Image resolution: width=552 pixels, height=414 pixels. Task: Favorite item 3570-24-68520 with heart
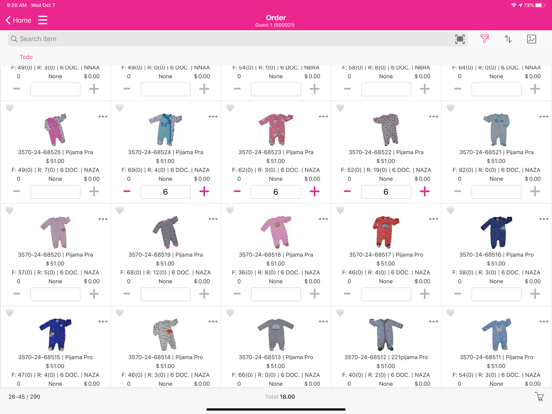click(x=10, y=210)
